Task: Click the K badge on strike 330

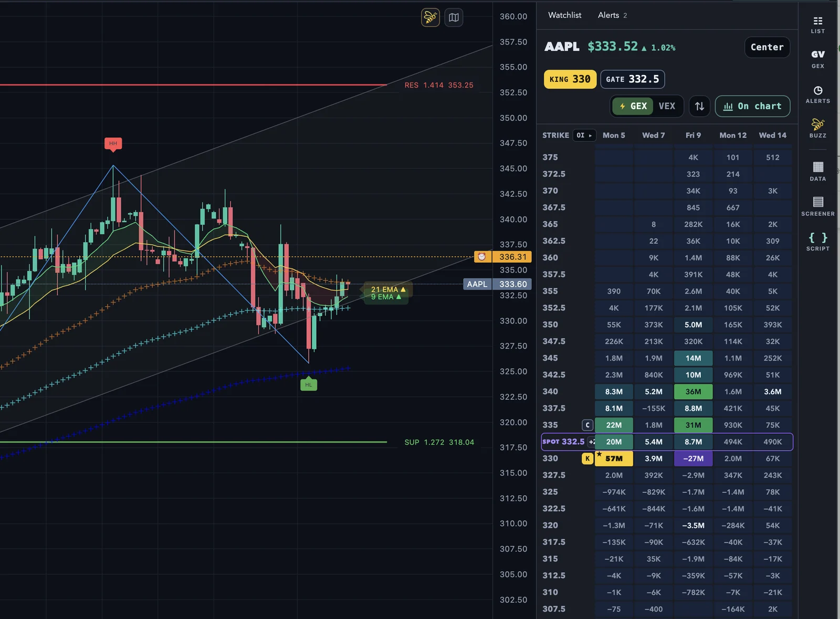Action: click(587, 458)
